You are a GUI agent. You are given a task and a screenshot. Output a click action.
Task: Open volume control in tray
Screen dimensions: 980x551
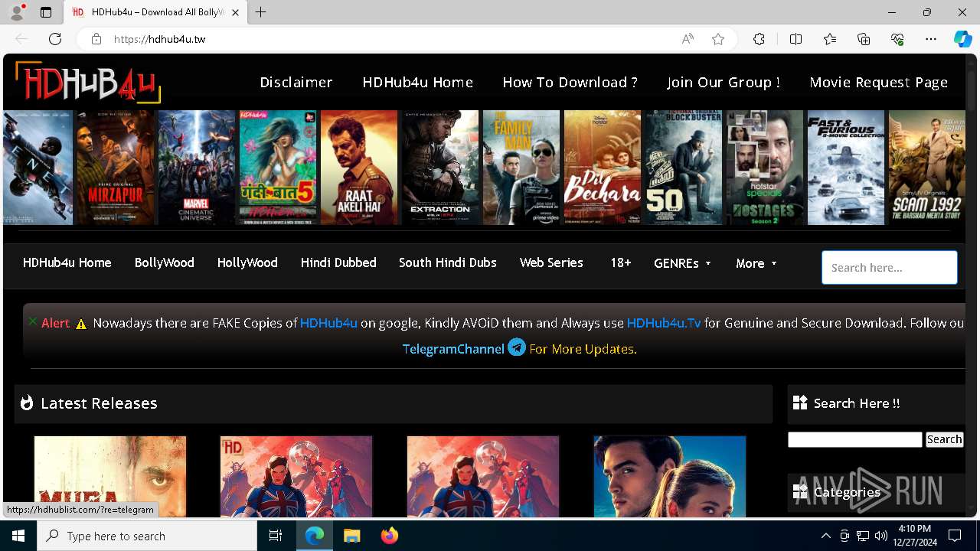click(x=880, y=536)
